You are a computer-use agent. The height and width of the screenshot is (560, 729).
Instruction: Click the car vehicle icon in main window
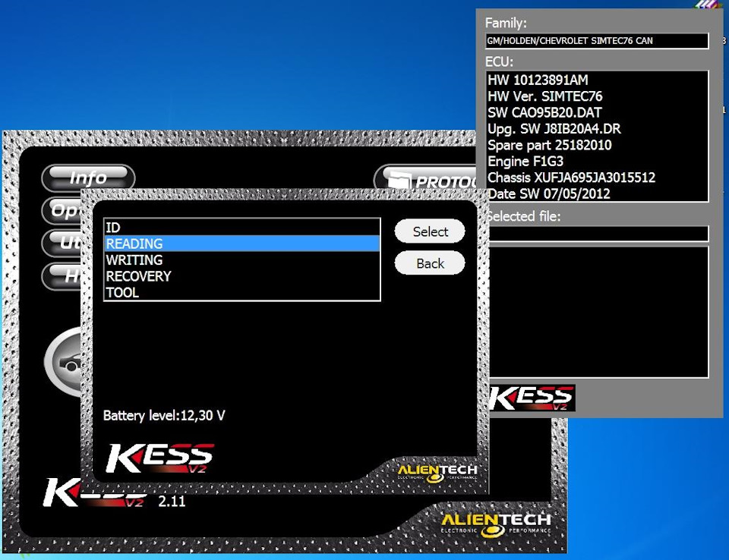[x=64, y=361]
